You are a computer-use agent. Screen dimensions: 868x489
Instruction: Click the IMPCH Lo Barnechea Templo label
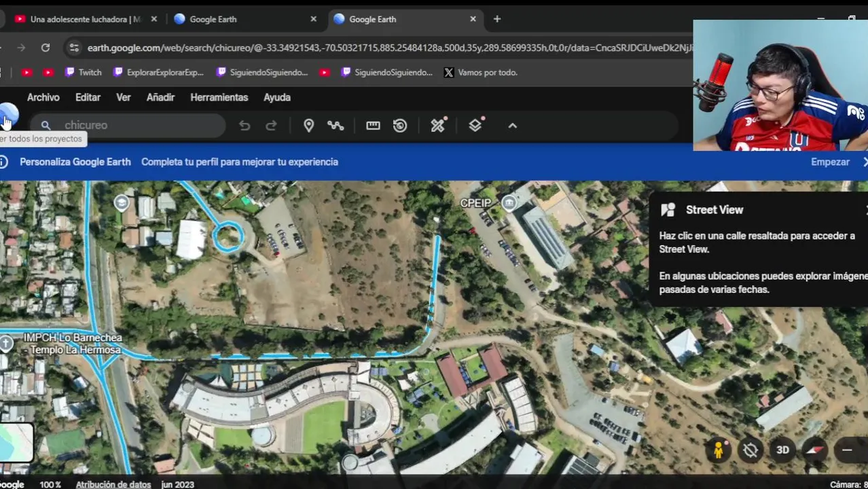(73, 344)
